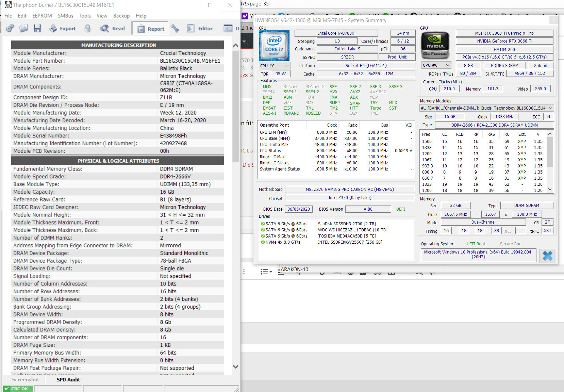The height and width of the screenshot is (392, 564).
Task: Click the MSI Z370 GAMING PRO CARBON AC motherboard field
Action: [x=350, y=190]
